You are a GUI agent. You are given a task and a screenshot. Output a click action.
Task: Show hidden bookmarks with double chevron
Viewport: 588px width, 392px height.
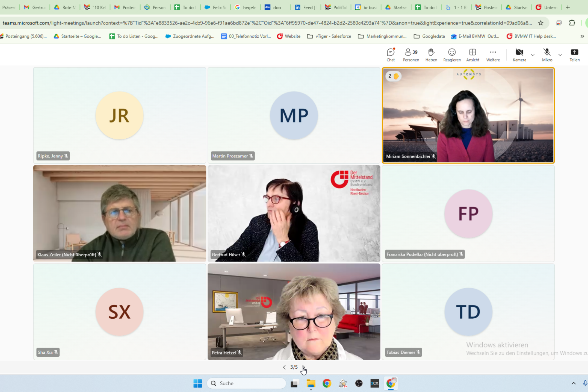[x=582, y=36]
